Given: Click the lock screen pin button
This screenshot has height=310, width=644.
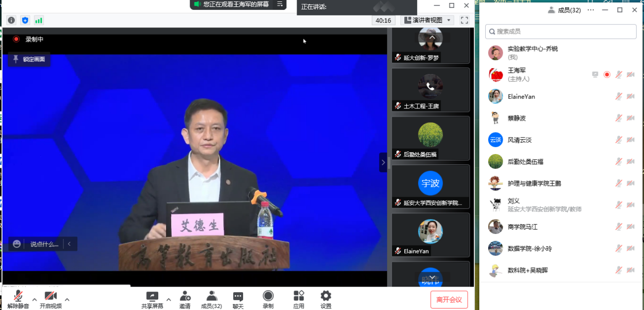Looking at the screenshot, I should coord(29,59).
